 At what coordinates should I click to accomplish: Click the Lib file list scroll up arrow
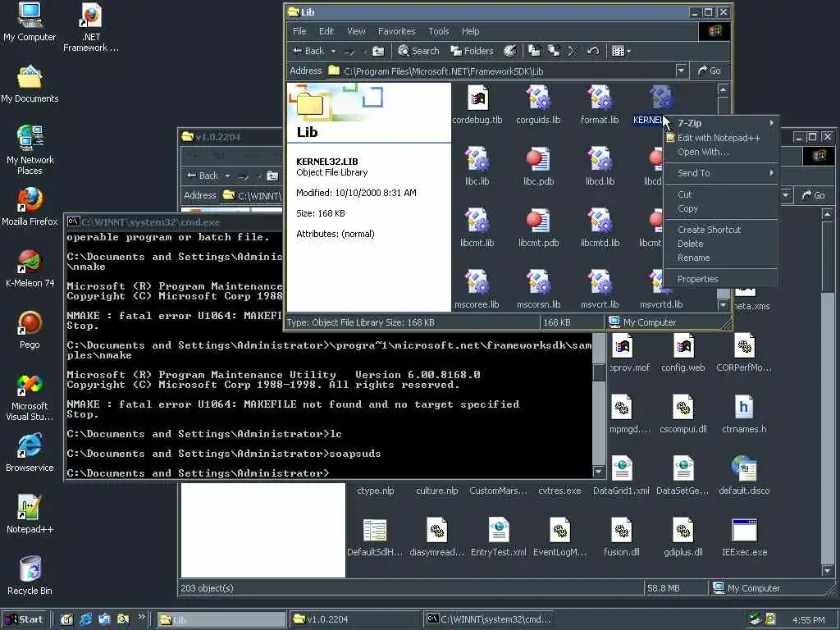point(724,89)
